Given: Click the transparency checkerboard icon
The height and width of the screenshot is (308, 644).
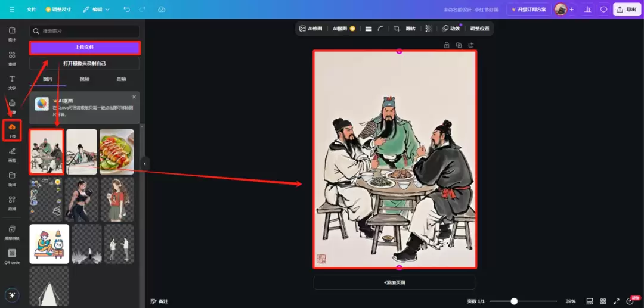Looking at the screenshot, I should coord(428,29).
